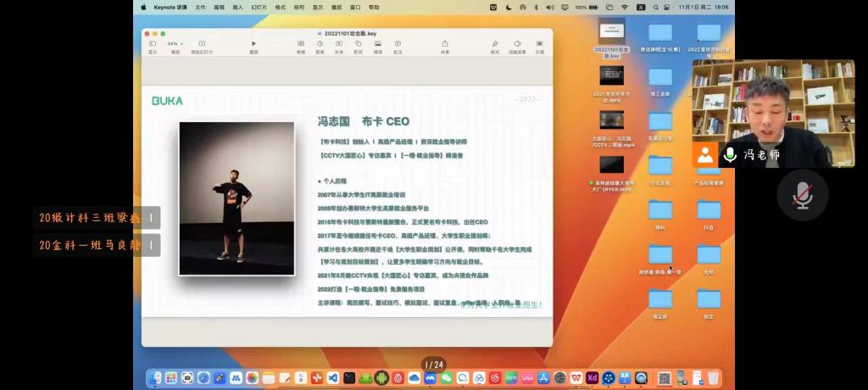Toggle the Animate inspector panel

tap(517, 44)
